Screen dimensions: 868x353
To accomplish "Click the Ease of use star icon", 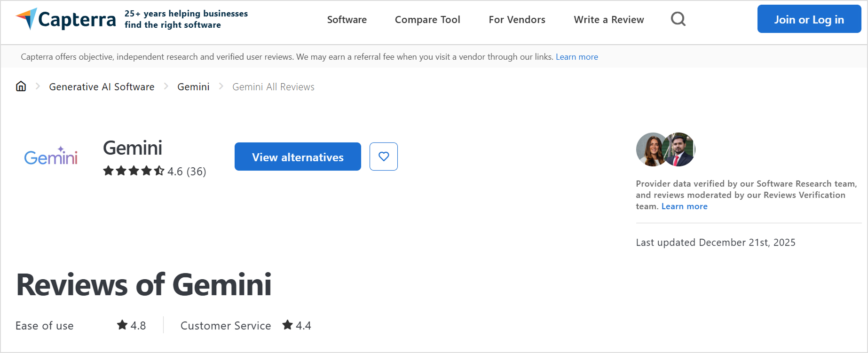I will pos(122,325).
